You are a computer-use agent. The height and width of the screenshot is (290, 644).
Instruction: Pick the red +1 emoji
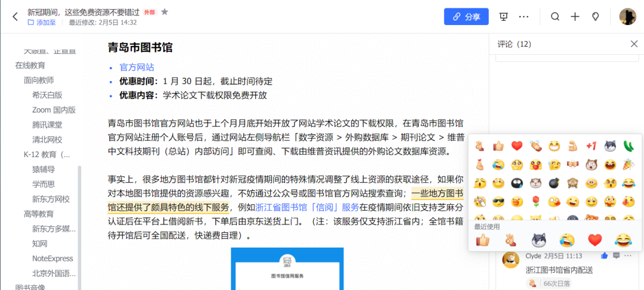pyautogui.click(x=591, y=146)
